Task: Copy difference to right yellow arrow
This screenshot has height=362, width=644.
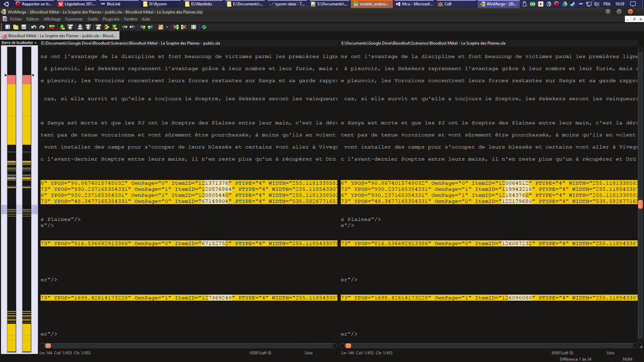Action: [124, 27]
